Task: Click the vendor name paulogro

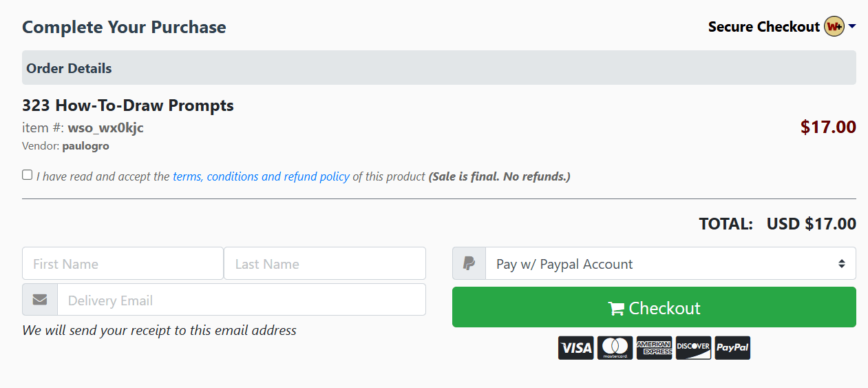Action: (x=85, y=146)
